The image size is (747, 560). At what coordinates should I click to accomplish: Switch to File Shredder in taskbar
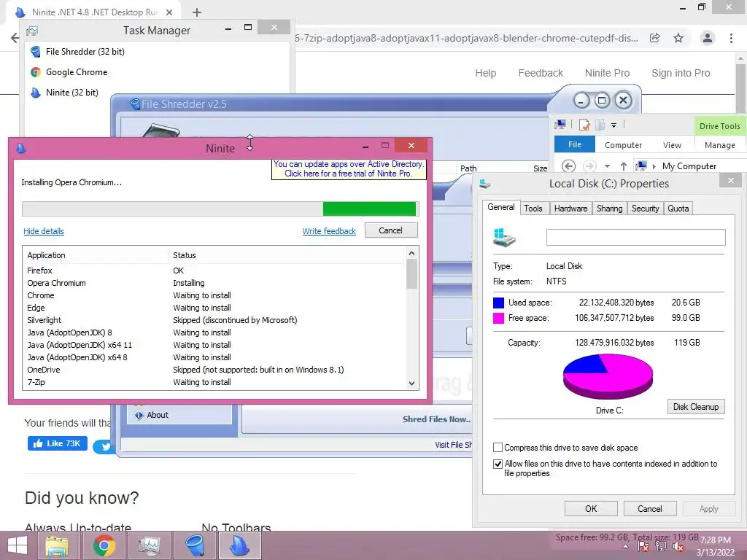(x=194, y=545)
